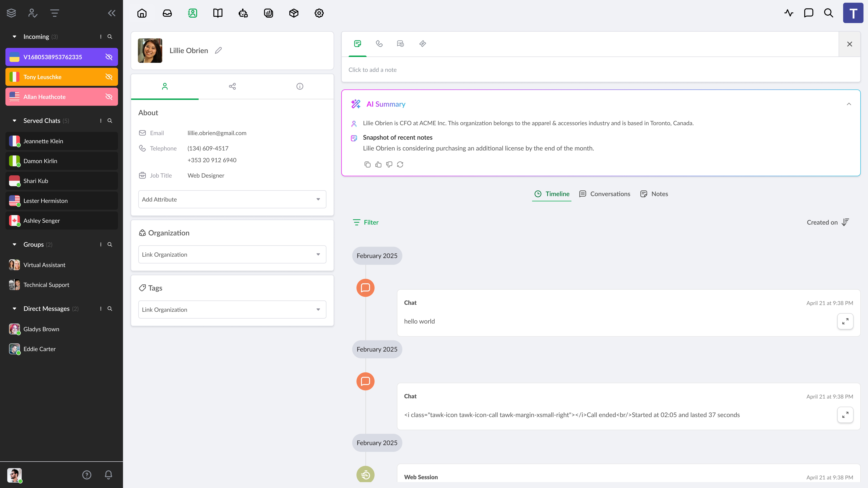Click the thumbs up icon in AI Summary
The width and height of the screenshot is (868, 488).
(378, 164)
